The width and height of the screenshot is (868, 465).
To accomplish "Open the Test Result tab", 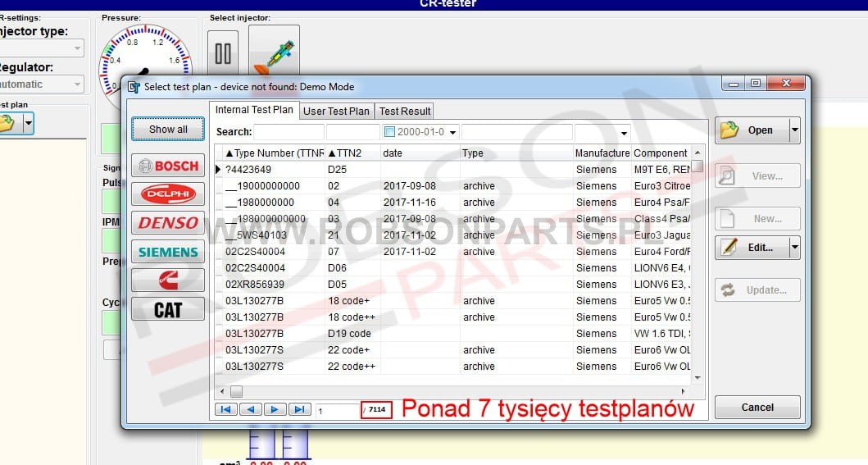I will (x=404, y=111).
